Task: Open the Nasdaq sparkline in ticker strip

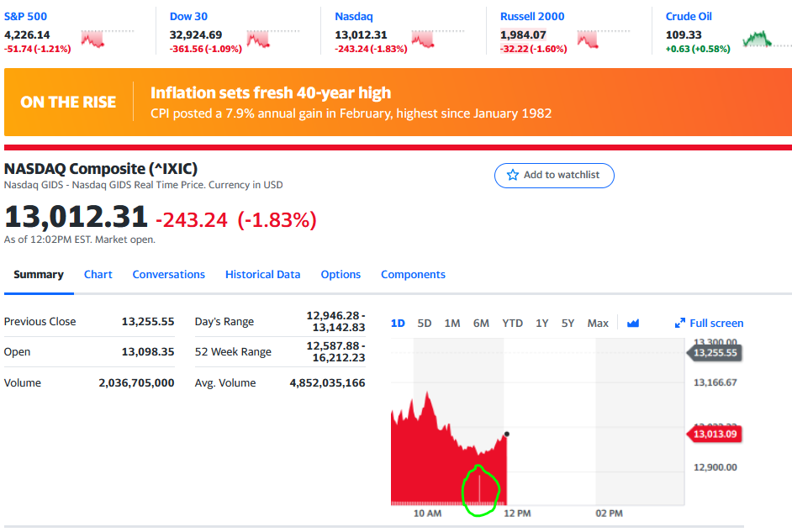Action: [438, 39]
